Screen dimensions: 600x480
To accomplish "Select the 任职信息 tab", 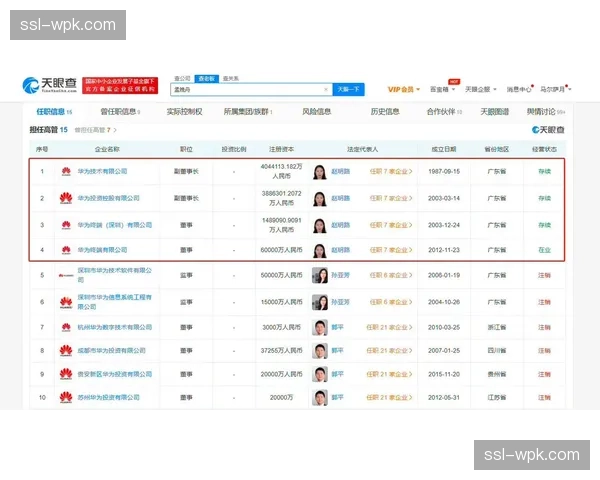I will pyautogui.click(x=54, y=112).
